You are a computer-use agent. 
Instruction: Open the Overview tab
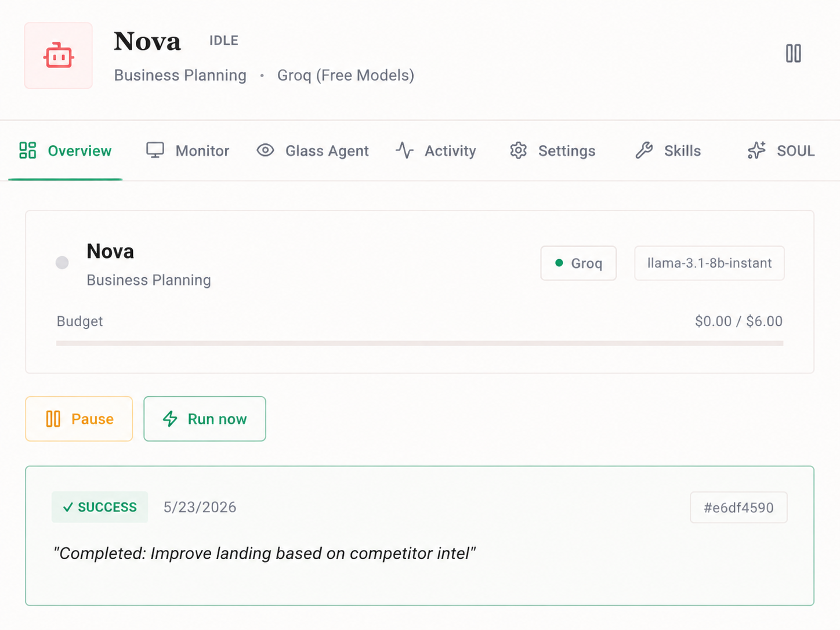(x=65, y=151)
